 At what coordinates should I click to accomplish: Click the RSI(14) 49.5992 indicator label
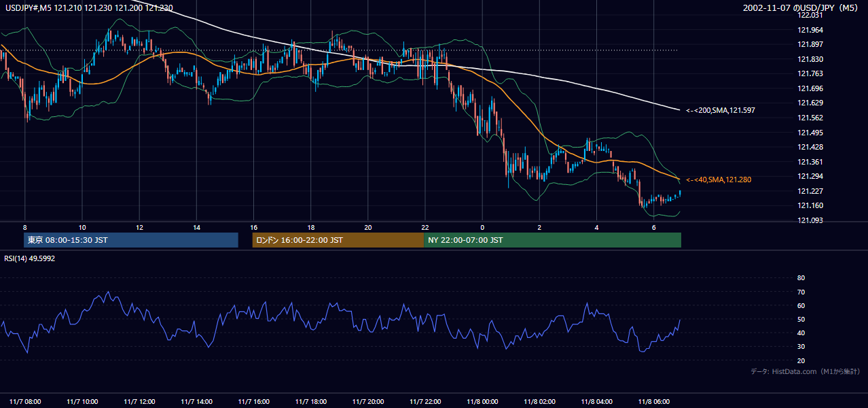coord(30,258)
